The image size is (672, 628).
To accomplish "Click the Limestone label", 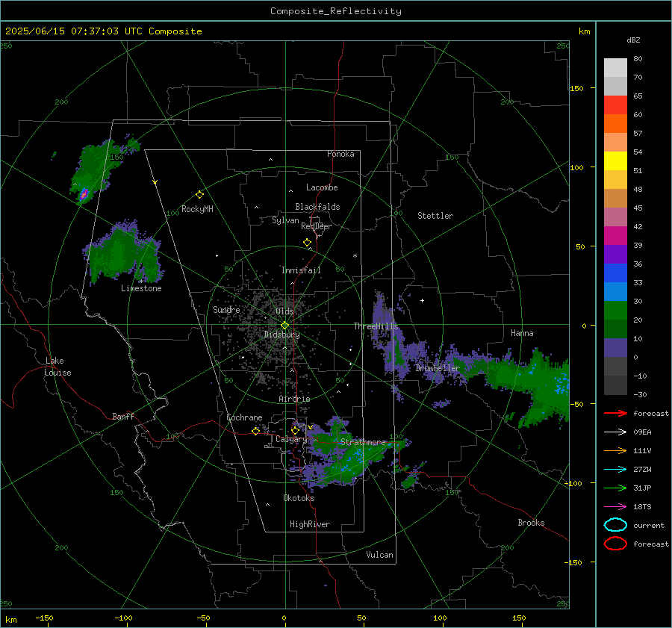I will click(141, 288).
